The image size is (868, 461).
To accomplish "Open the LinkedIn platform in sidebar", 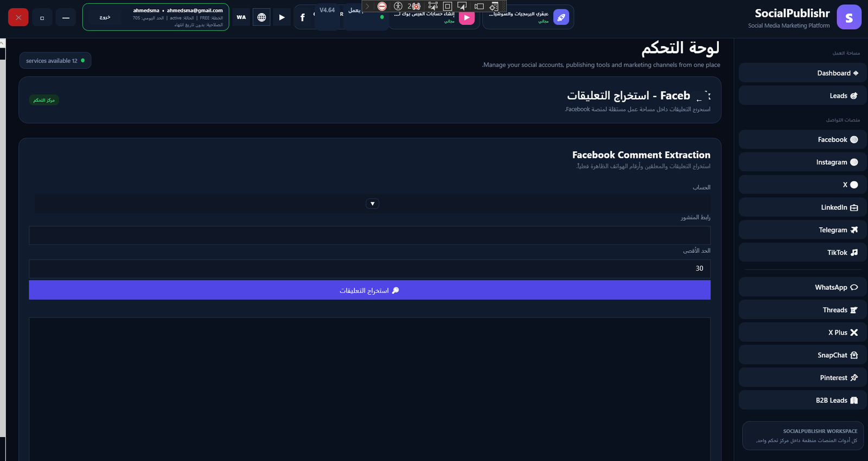I will [802, 207].
